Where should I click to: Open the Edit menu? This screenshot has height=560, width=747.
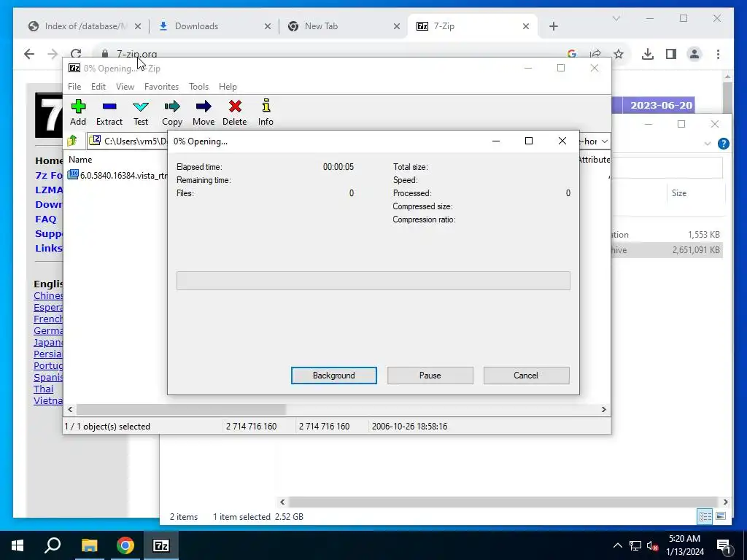pyautogui.click(x=98, y=87)
